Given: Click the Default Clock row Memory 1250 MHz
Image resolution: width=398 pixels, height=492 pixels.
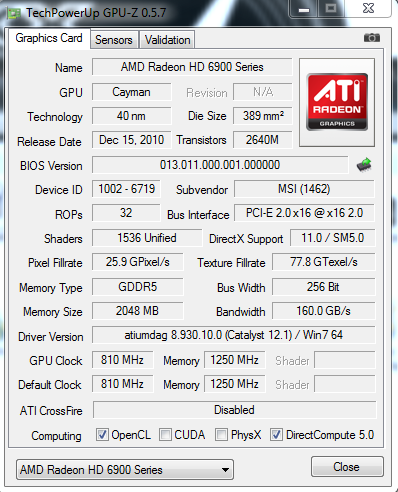Looking at the screenshot, I should 235,384.
